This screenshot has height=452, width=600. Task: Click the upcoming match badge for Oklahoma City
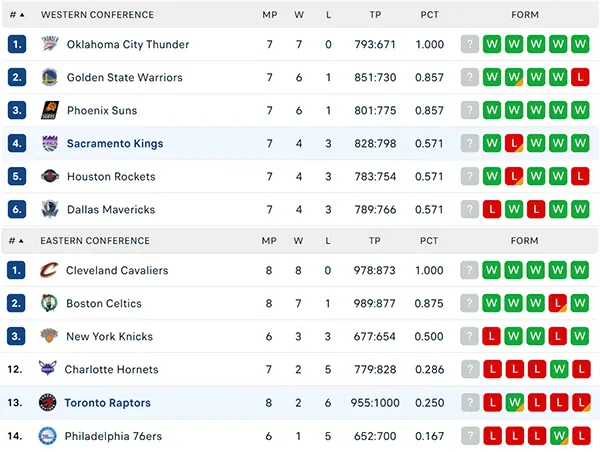[470, 44]
